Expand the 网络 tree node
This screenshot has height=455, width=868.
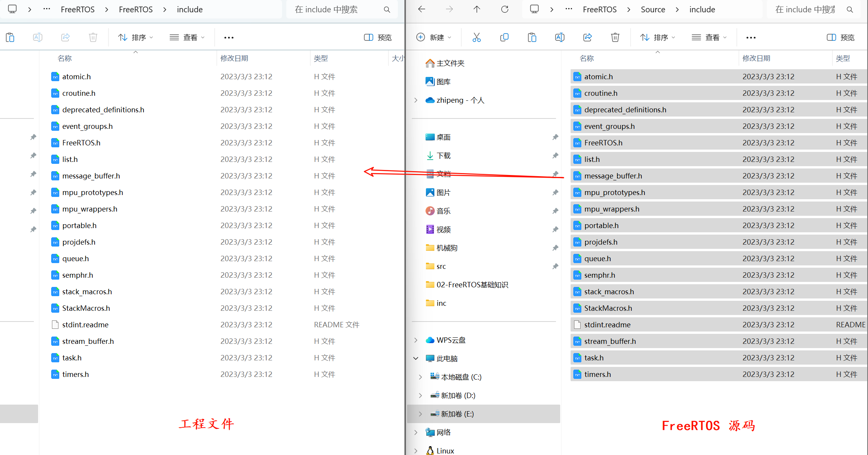click(416, 433)
